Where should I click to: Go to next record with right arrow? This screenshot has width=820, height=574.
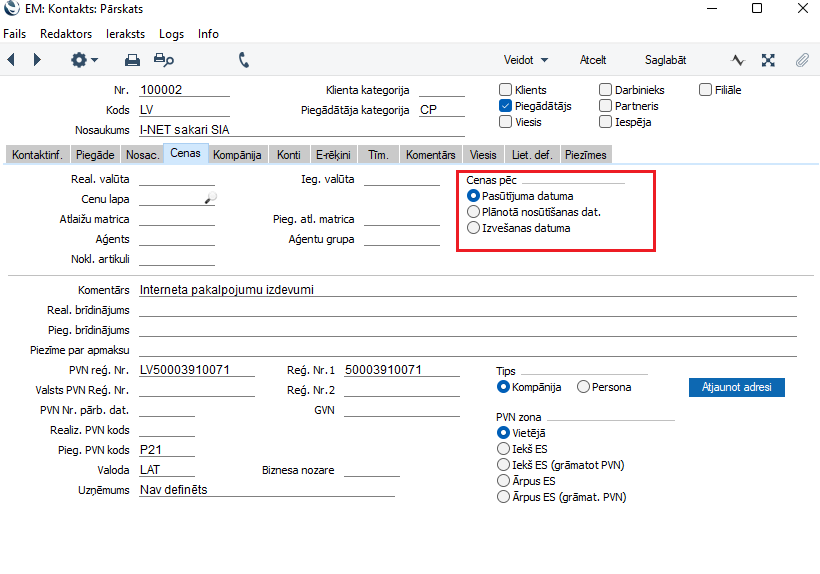pyautogui.click(x=37, y=60)
